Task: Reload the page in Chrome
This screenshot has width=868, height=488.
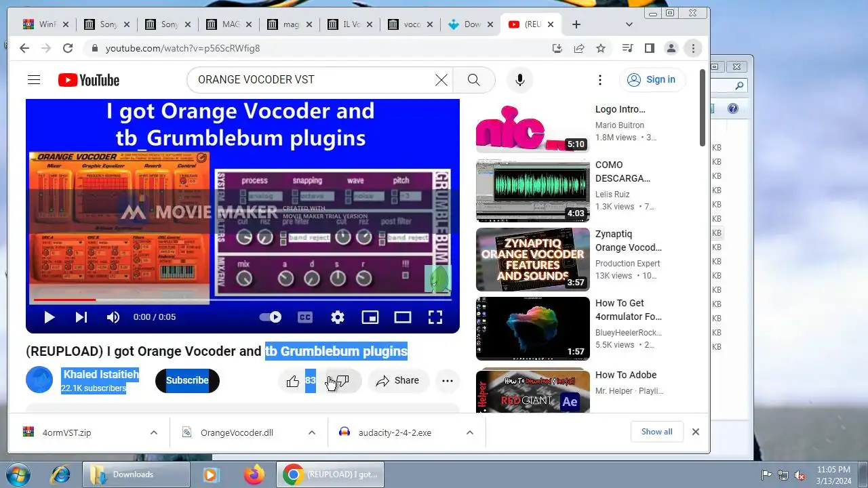Action: coord(68,48)
